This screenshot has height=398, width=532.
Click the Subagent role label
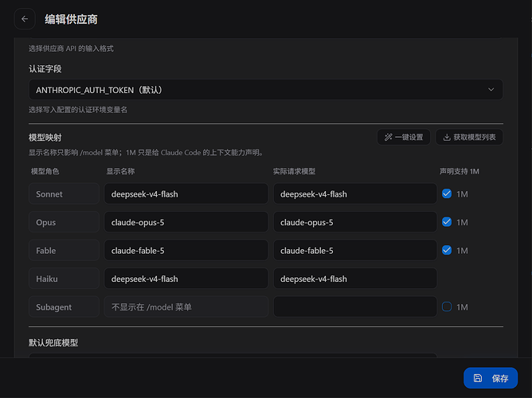(x=64, y=306)
